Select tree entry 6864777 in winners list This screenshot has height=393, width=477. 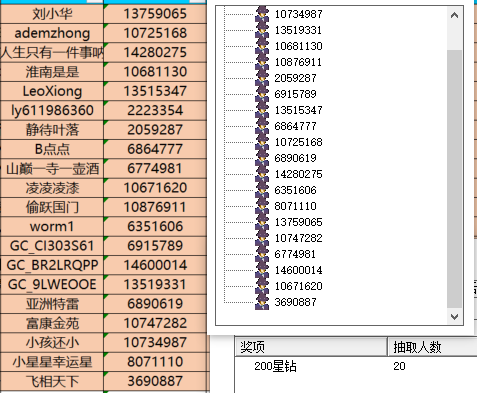click(296, 126)
